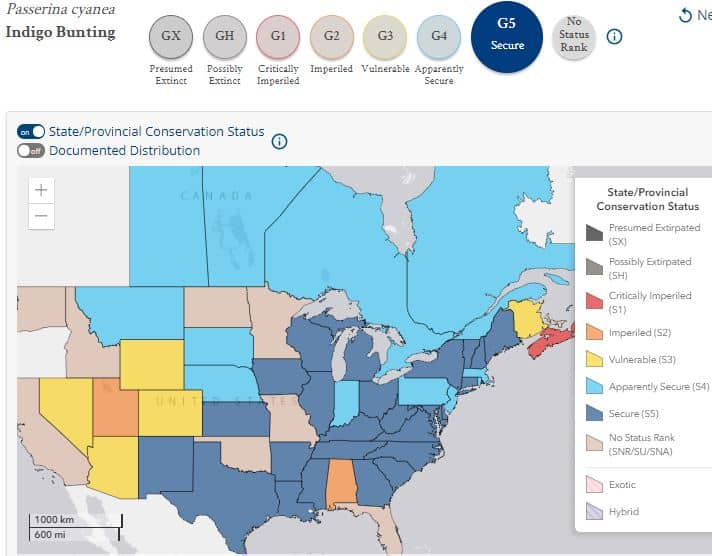This screenshot has height=556, width=712.
Task: Select red Nova Scotia on the map
Action: 549,340
